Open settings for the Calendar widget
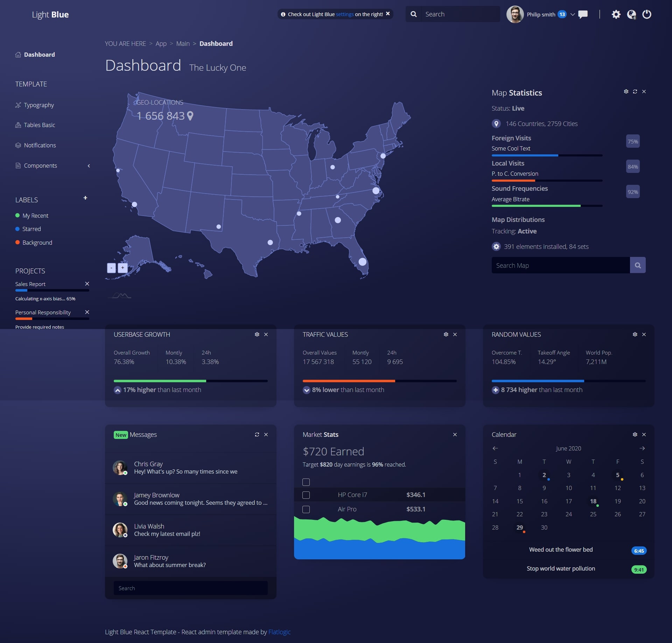This screenshot has width=672, height=643. (x=635, y=434)
